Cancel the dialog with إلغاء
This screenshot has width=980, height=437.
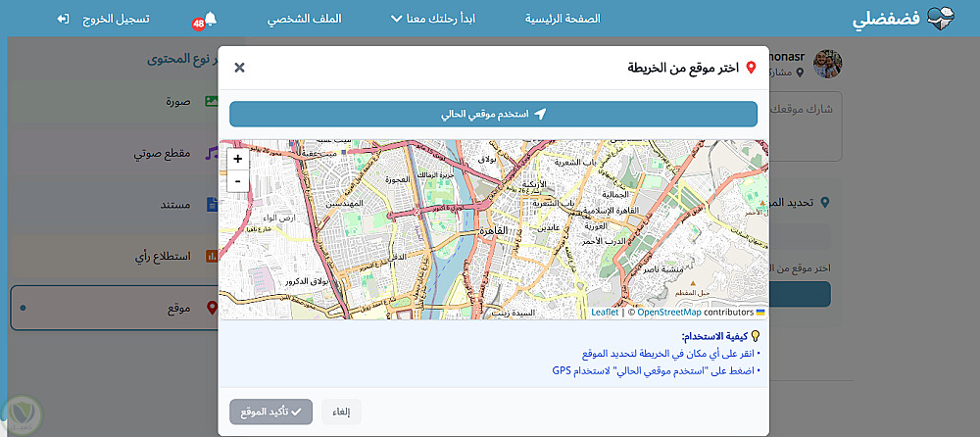[341, 412]
